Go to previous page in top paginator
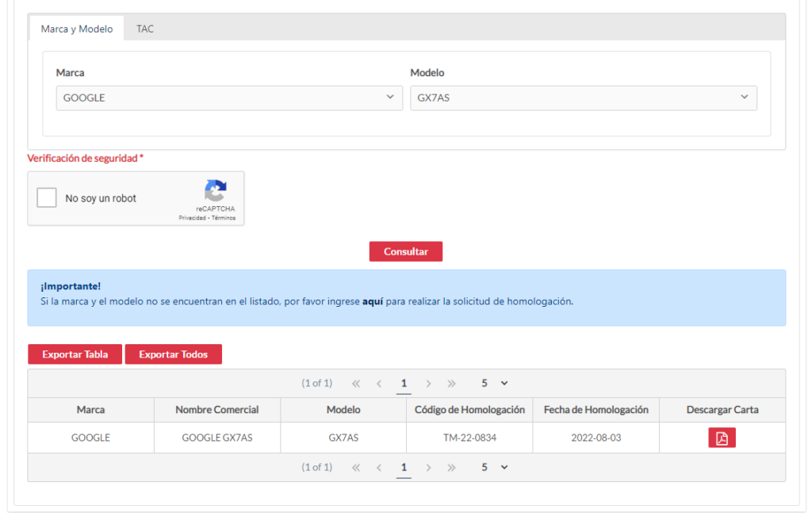 [379, 384]
